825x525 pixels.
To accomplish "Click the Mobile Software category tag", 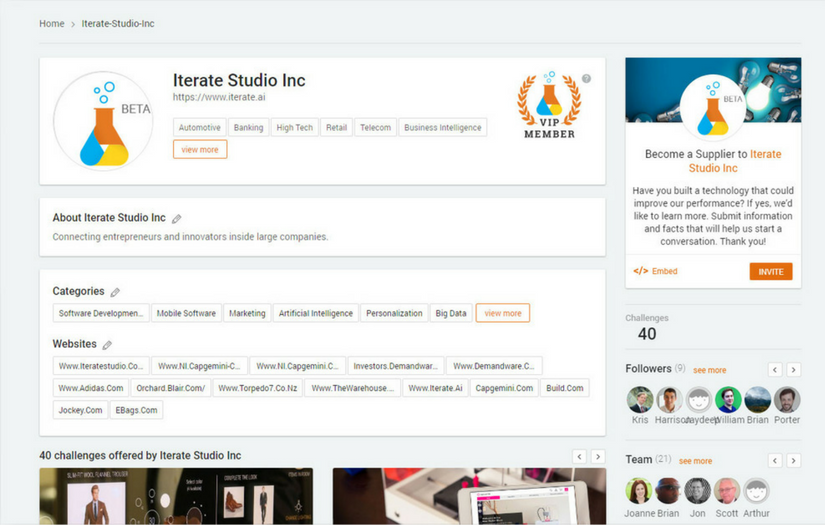I will tap(186, 313).
